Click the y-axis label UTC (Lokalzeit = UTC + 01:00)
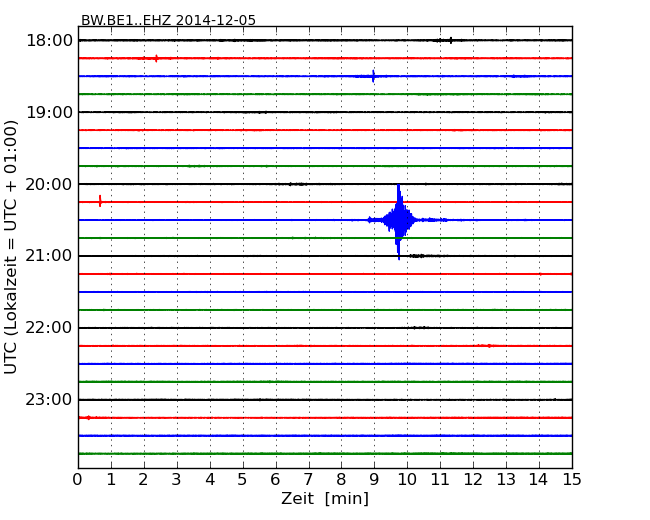 (10, 247)
